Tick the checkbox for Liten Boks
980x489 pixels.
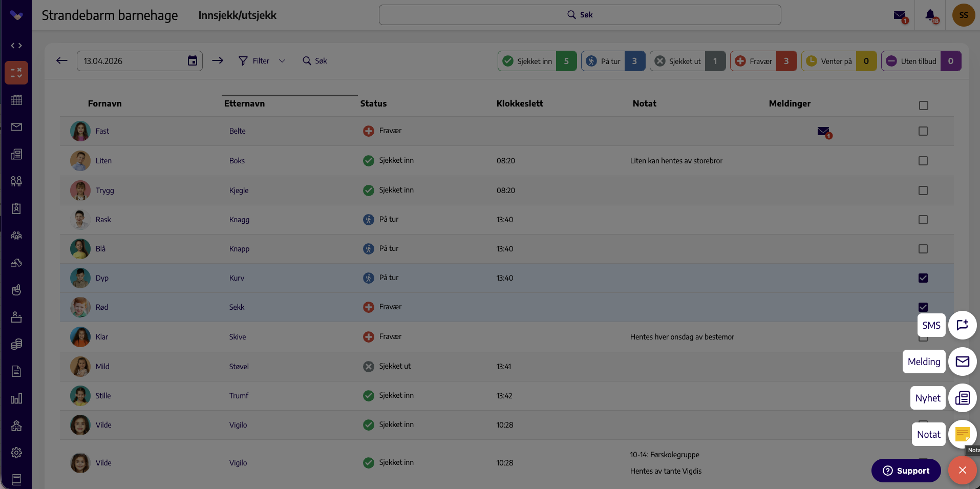[x=923, y=161]
